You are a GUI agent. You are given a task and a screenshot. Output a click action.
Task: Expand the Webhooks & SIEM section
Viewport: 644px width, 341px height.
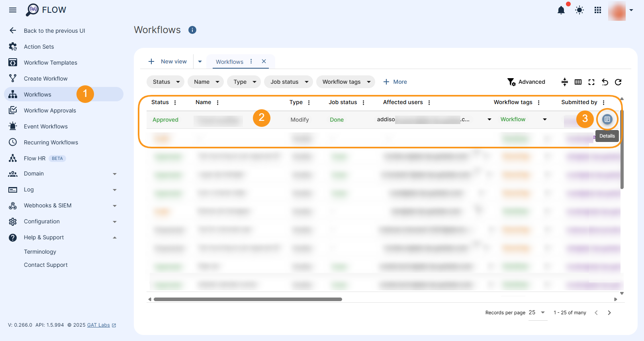click(64, 205)
